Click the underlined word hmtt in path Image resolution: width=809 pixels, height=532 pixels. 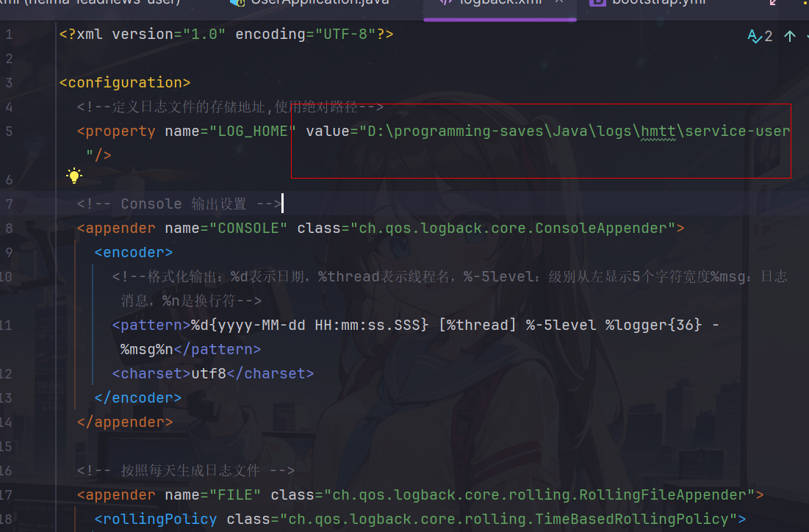point(658,132)
